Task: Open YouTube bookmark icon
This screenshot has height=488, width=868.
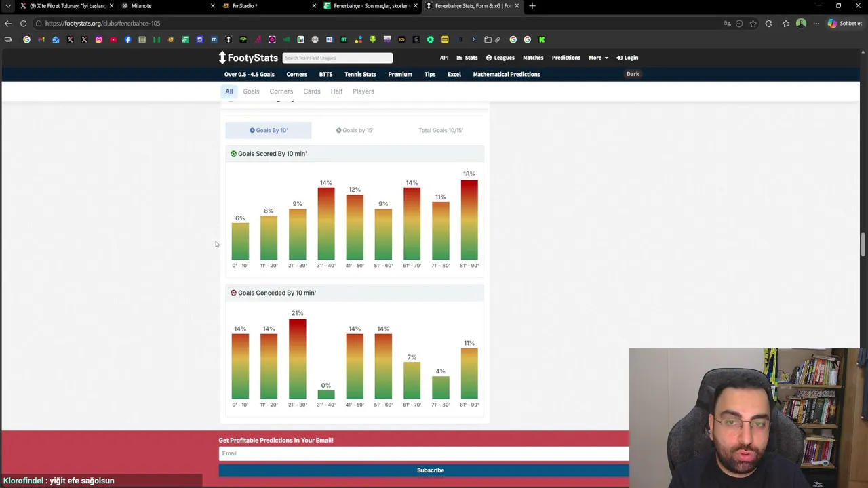Action: coord(113,39)
